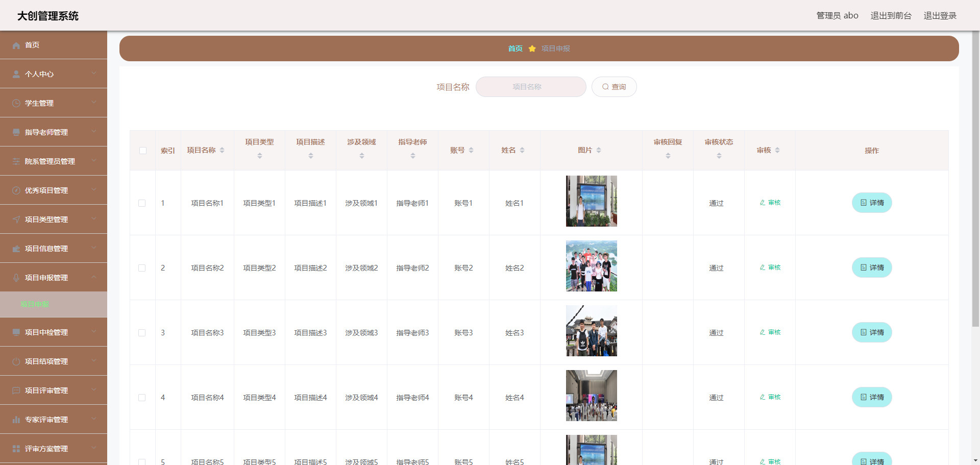The width and height of the screenshot is (980, 465).
Task: Open the image thumbnail for 项目名称4
Action: click(x=592, y=396)
